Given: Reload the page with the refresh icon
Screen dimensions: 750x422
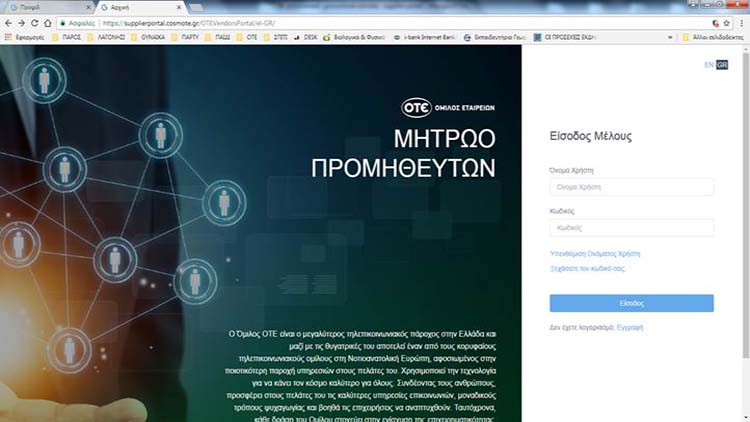Looking at the screenshot, I should 35,21.
